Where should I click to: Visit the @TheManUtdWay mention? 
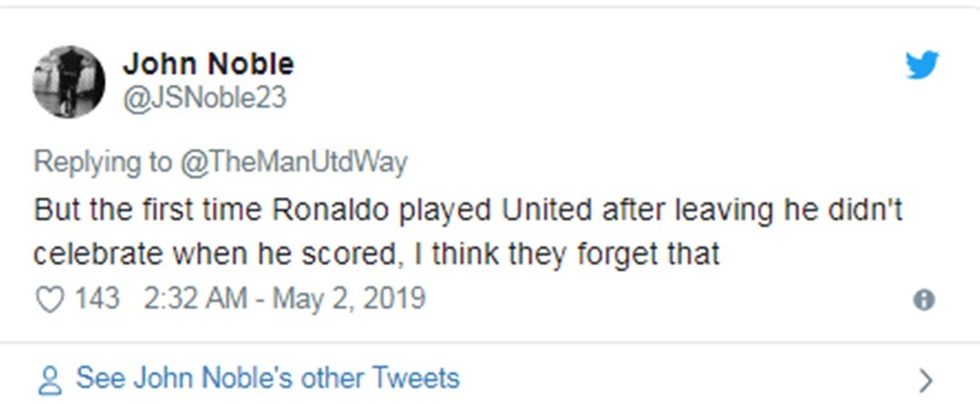point(295,162)
